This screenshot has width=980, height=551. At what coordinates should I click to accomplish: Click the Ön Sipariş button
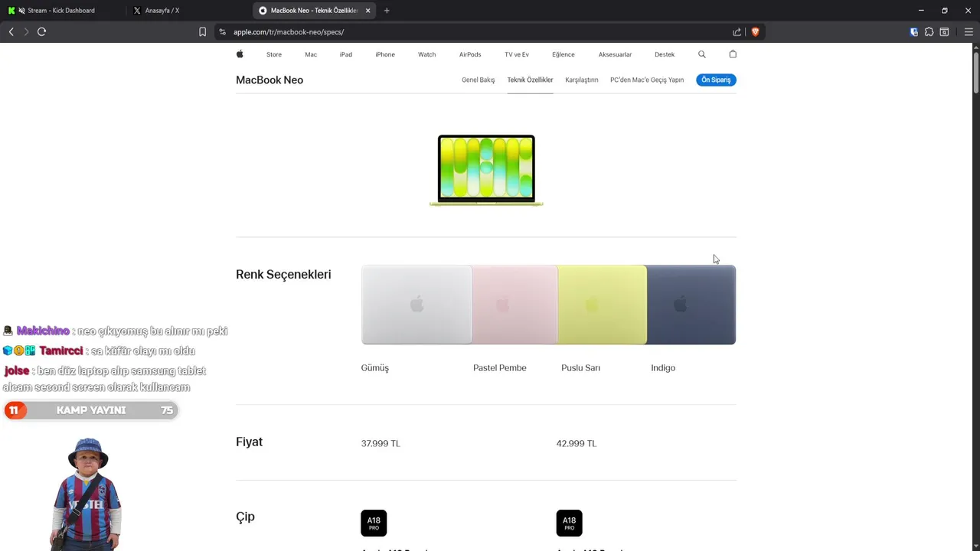click(716, 80)
